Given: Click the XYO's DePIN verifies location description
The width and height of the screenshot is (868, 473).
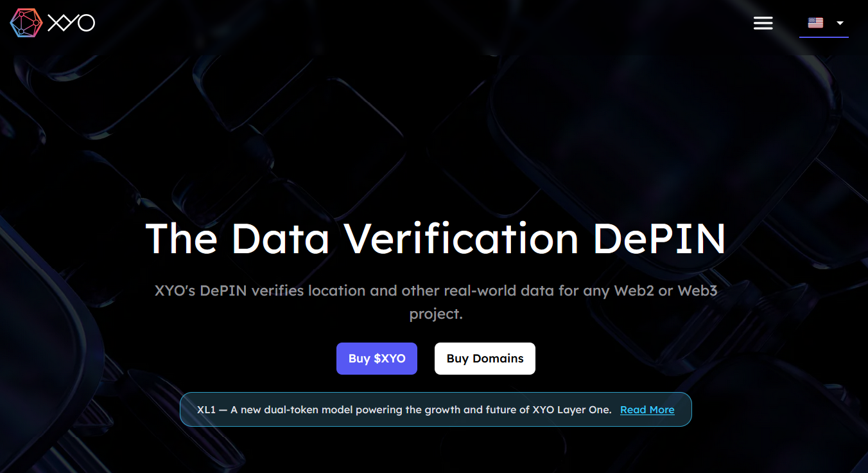Looking at the screenshot, I should tap(436, 302).
